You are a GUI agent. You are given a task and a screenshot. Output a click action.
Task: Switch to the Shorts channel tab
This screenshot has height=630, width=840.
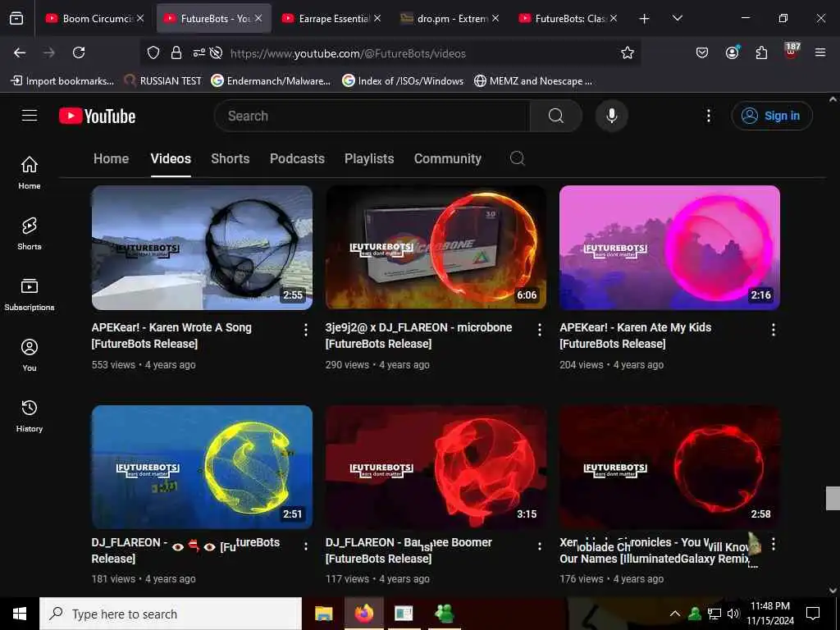231,158
